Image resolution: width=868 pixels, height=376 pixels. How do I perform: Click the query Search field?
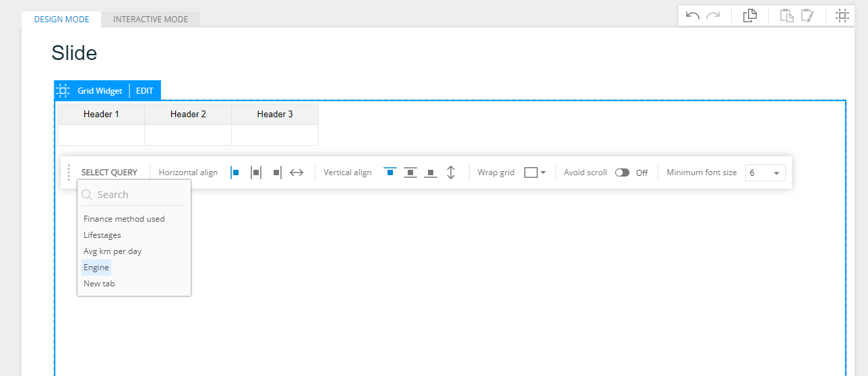click(x=134, y=195)
